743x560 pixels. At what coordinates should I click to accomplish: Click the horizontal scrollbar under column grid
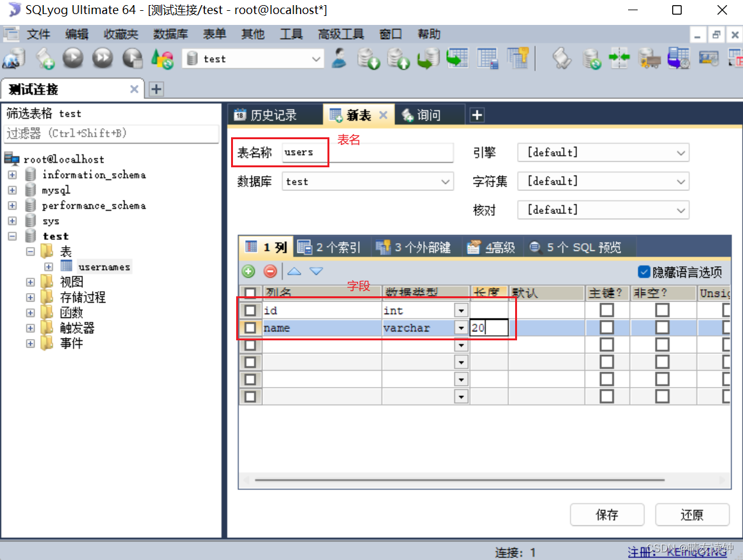[x=460, y=480]
